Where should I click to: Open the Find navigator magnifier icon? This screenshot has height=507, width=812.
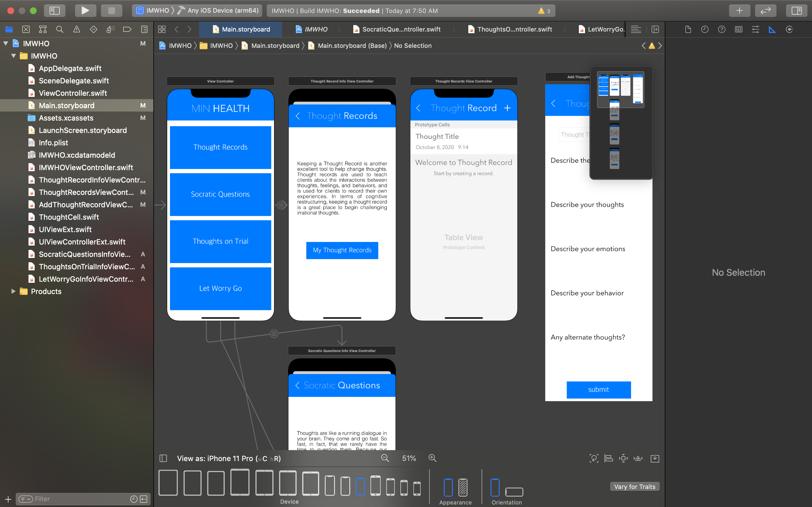pyautogui.click(x=60, y=30)
